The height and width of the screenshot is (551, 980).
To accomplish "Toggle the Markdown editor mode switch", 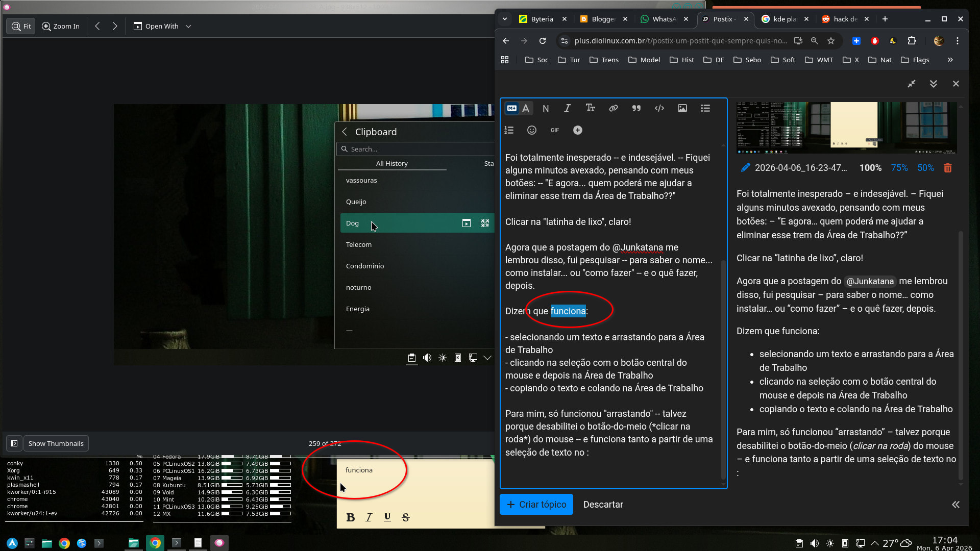I will 512,108.
